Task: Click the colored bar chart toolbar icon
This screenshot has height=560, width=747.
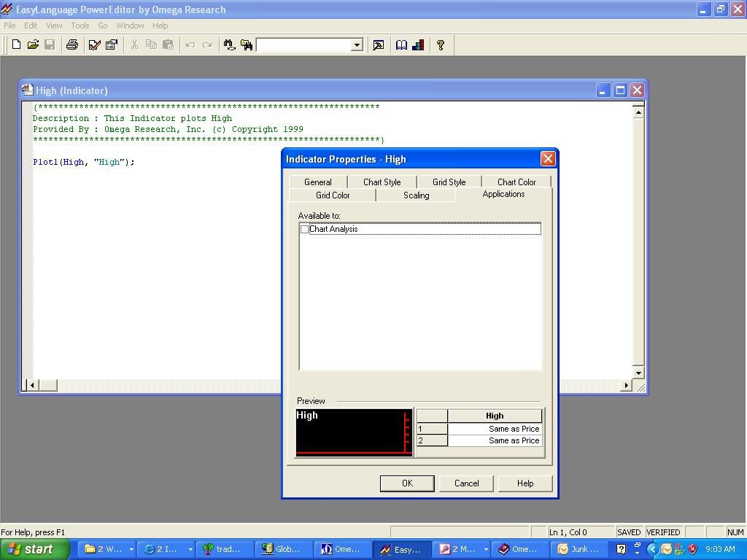Action: 418,44
